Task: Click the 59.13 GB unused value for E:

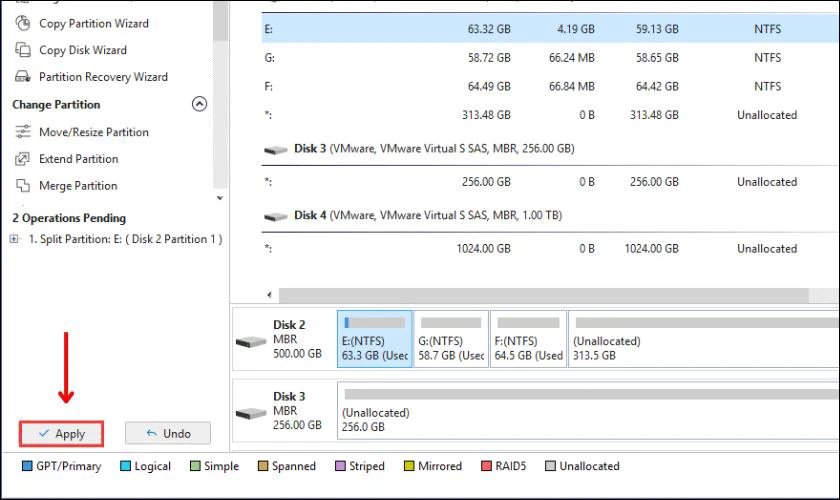Action: point(657,29)
